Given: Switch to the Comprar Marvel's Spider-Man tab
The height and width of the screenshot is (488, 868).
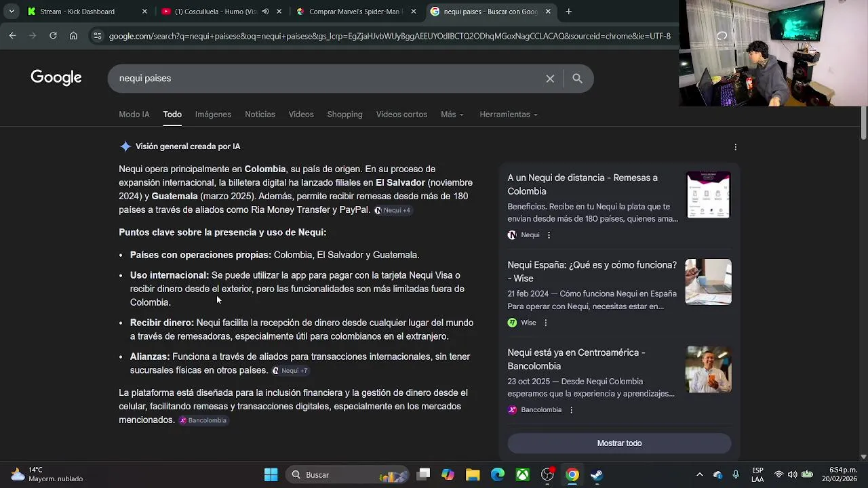Looking at the screenshot, I should pyautogui.click(x=356, y=12).
